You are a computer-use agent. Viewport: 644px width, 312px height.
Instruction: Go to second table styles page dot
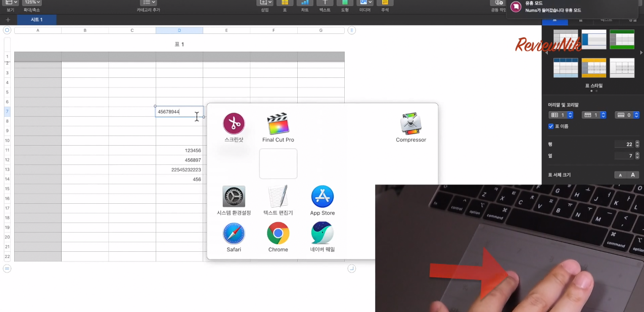[x=596, y=91]
